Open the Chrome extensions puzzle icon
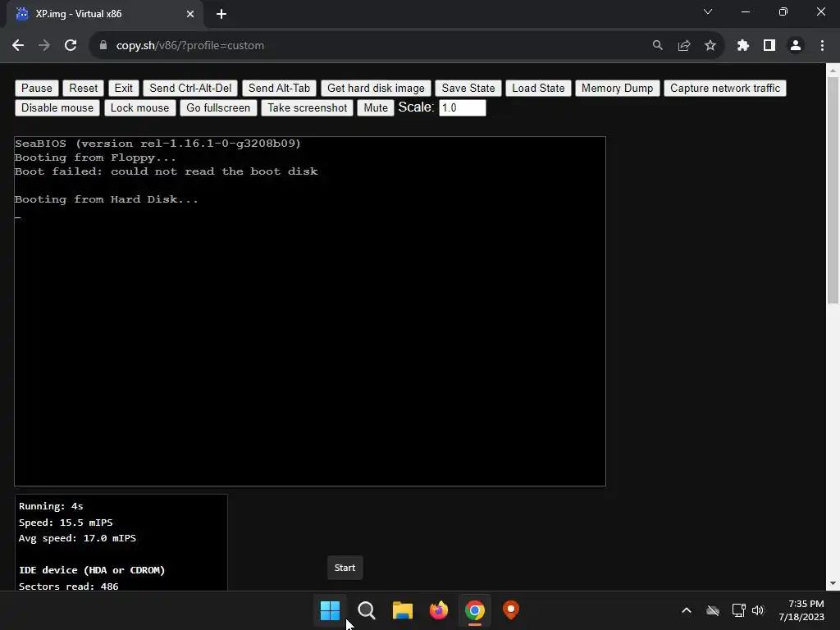Screen dimensions: 840x630 743,46
